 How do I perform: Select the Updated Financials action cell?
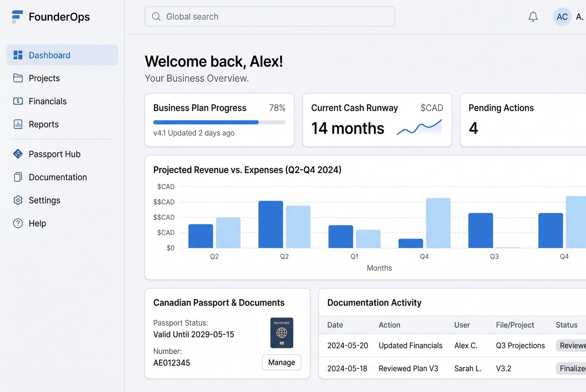click(411, 345)
